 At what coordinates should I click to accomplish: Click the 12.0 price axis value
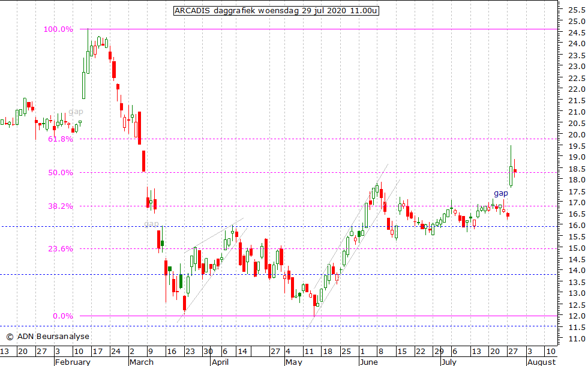click(577, 316)
